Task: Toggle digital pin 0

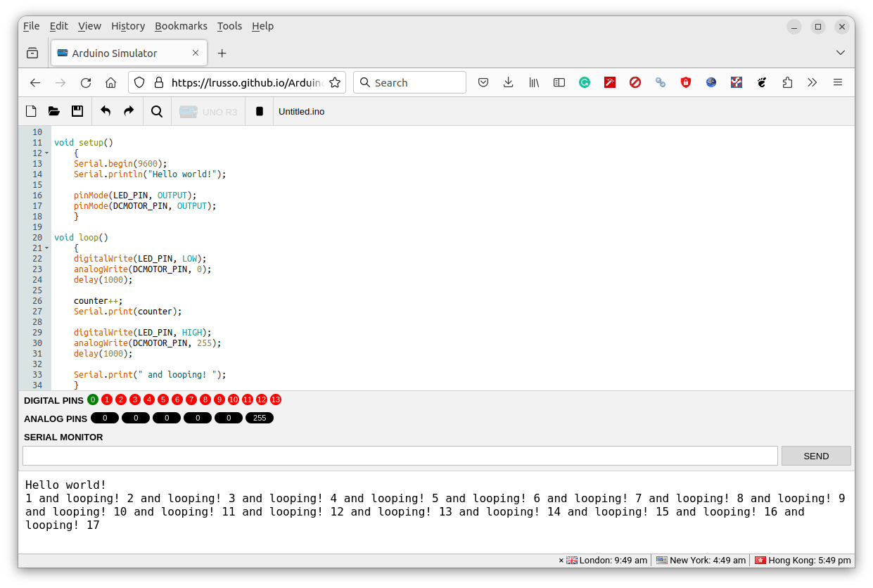Action: pyautogui.click(x=92, y=400)
